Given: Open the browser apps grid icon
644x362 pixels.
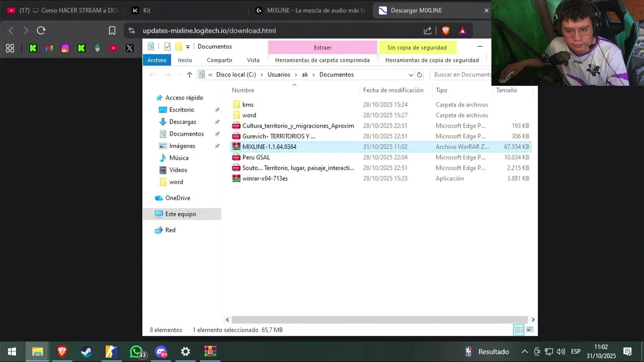Looking at the screenshot, I should tap(10, 48).
